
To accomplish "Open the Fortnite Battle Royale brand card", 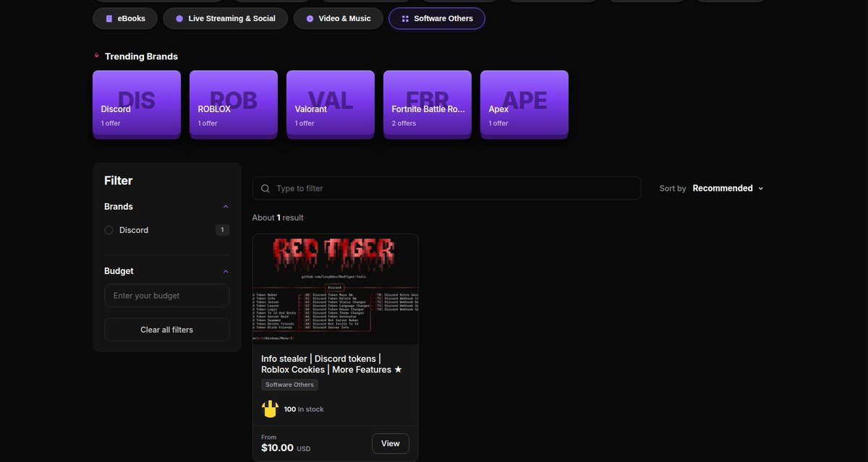I will point(427,103).
